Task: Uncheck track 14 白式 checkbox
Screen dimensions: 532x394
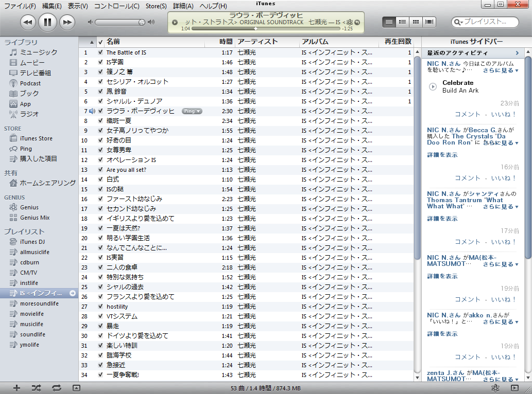Action: pyautogui.click(x=100, y=180)
